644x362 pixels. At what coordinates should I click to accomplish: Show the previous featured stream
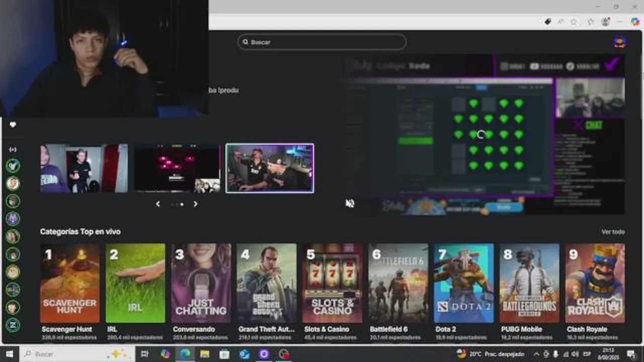point(158,204)
